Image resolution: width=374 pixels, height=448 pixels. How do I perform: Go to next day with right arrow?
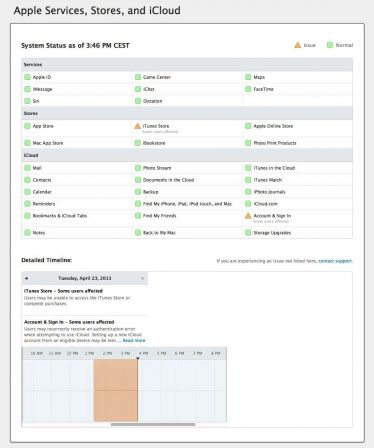coord(142,278)
